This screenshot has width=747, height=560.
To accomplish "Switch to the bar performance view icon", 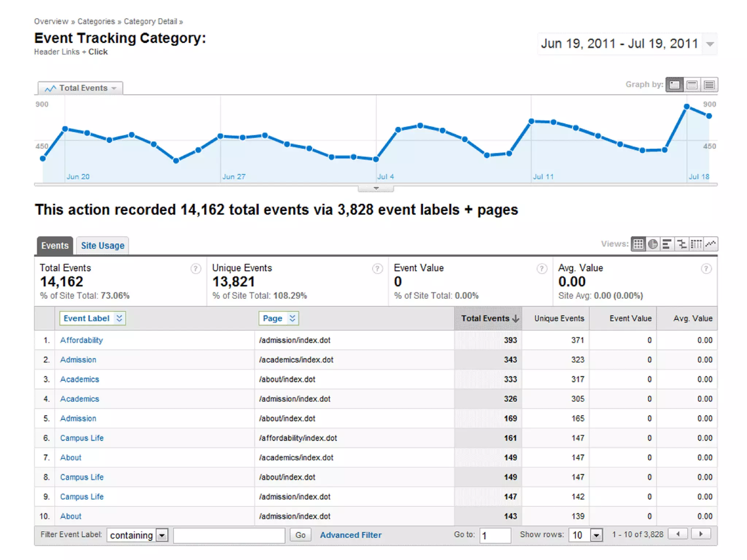I will tap(667, 244).
